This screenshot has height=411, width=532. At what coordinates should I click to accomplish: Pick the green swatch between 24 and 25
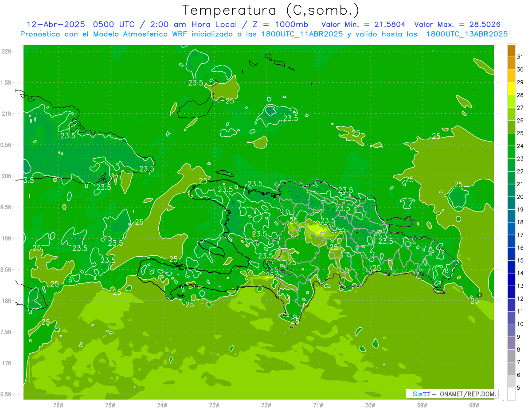511,140
